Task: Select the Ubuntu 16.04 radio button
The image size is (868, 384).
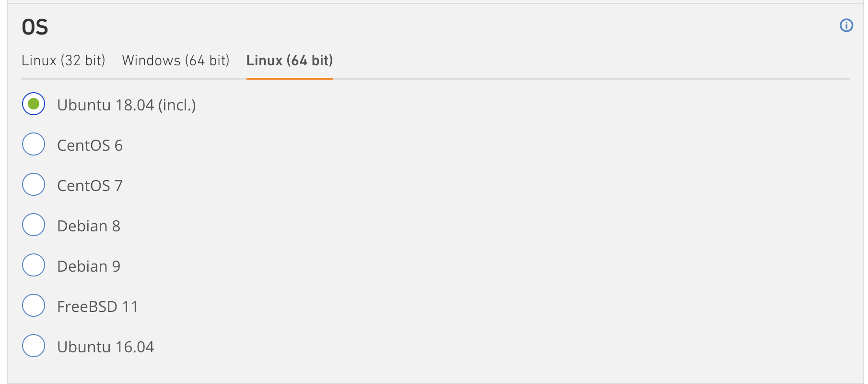Action: [x=34, y=346]
